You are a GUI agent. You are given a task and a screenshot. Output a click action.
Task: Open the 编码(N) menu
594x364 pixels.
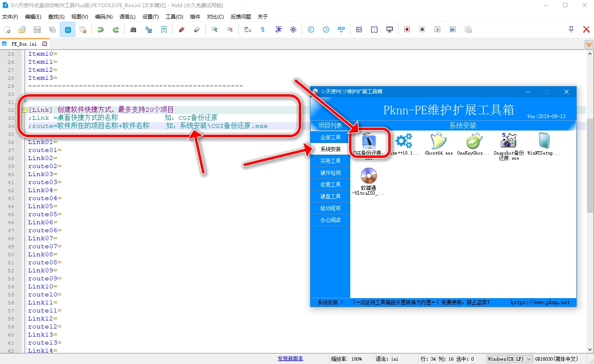coord(104,17)
